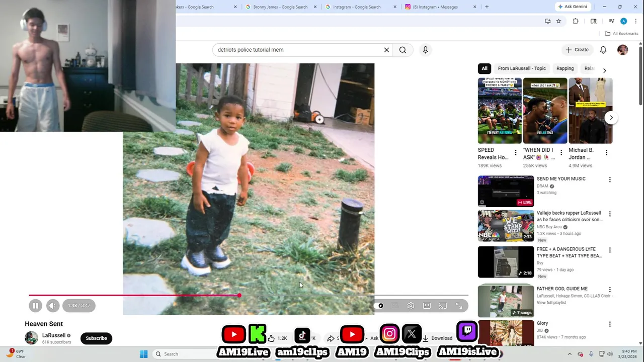Screen dimensions: 644x362
Task: Open the Create menu button
Action: click(577, 50)
